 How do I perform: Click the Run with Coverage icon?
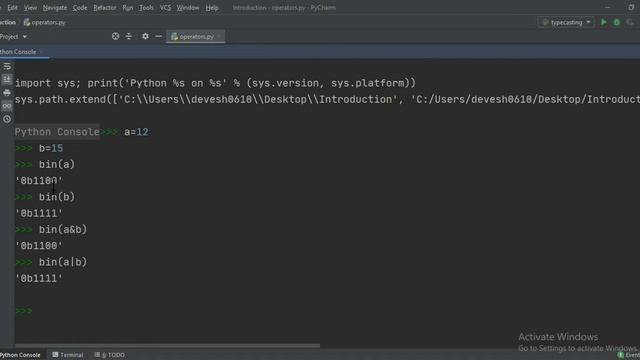630,22
